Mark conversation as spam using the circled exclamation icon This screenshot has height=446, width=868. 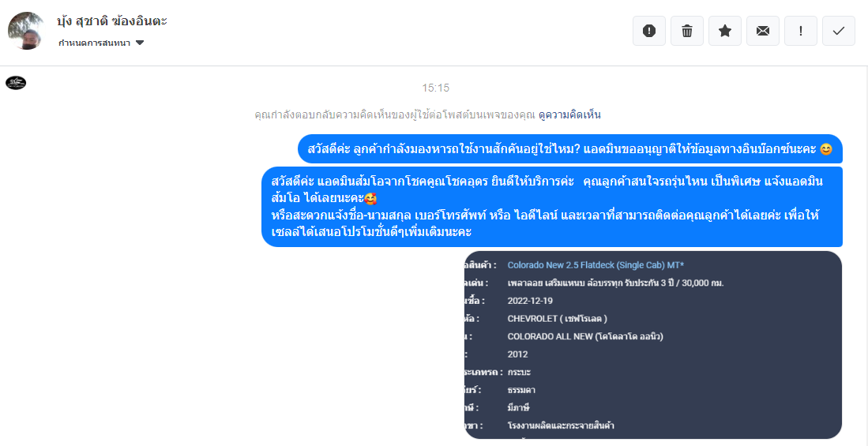click(648, 31)
